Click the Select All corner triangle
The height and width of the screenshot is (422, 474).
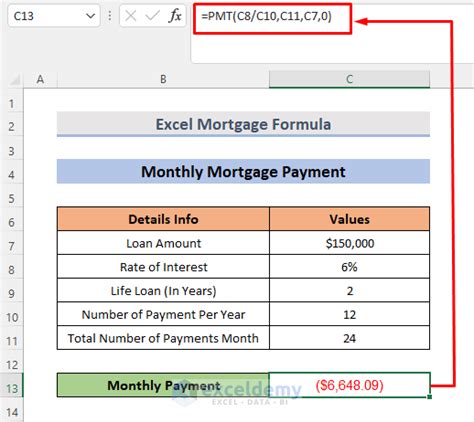(15, 80)
